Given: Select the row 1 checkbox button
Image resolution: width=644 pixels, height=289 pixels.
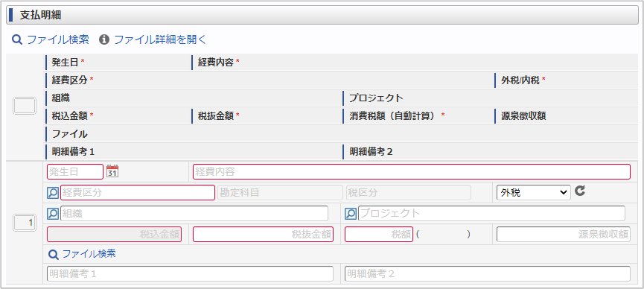Looking at the screenshot, I should click(25, 223).
